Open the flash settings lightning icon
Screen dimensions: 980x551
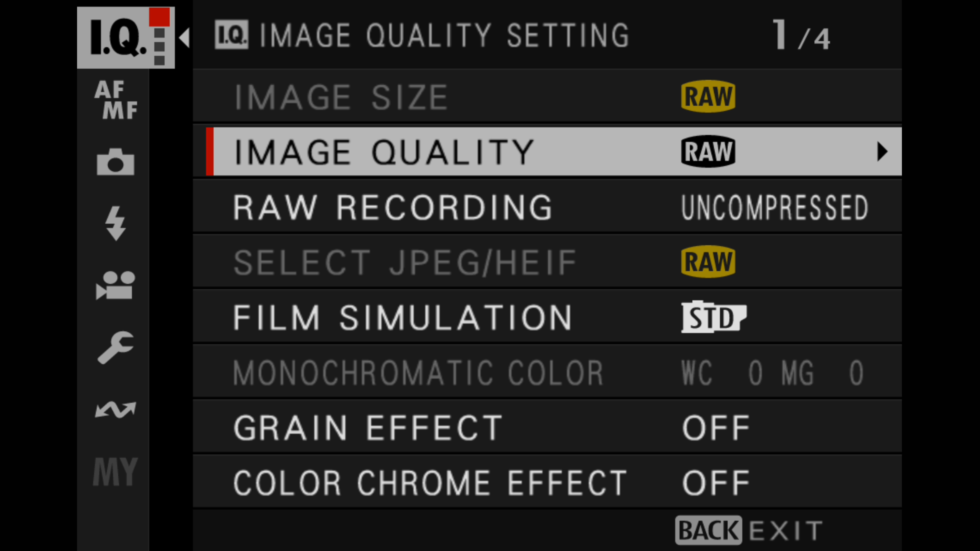(x=115, y=223)
